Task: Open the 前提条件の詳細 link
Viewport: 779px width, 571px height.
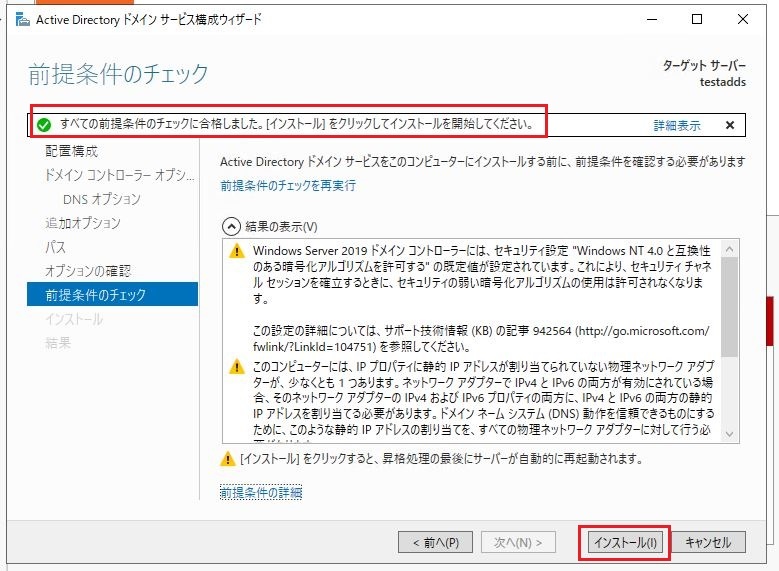Action: click(261, 492)
